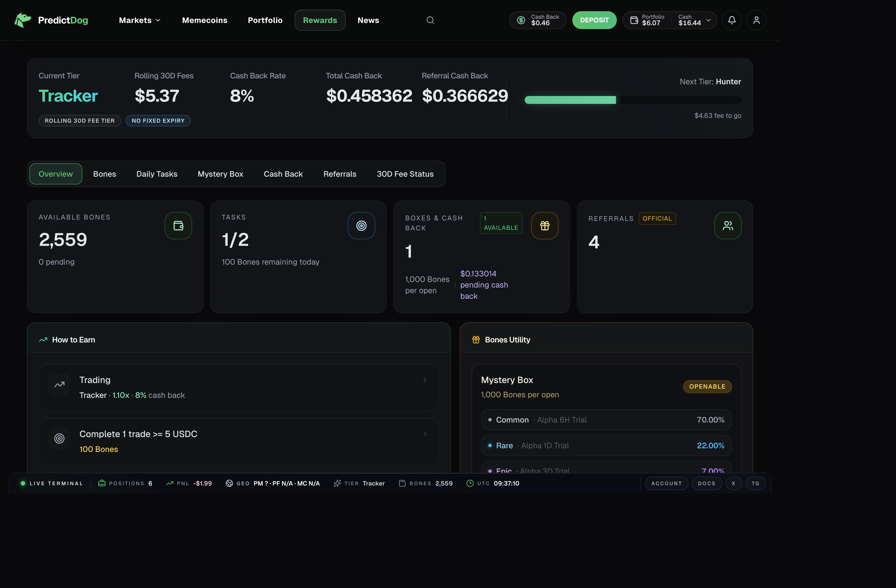Screen dimensions: 896x588
Task: Open the Complete 1 trade row chevron
Action: (425, 434)
